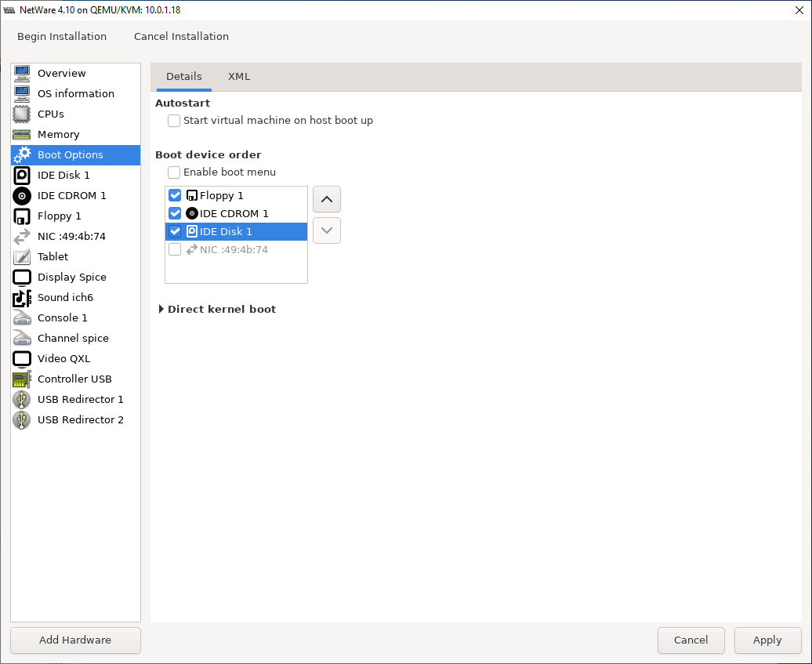Viewport: 812px width, 664px height.
Task: Click the Video QXL monitor icon
Action: click(x=22, y=359)
